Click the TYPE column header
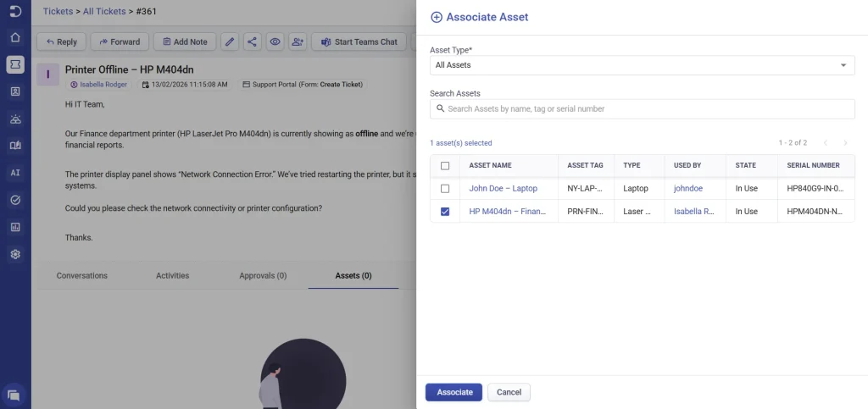 tap(632, 165)
